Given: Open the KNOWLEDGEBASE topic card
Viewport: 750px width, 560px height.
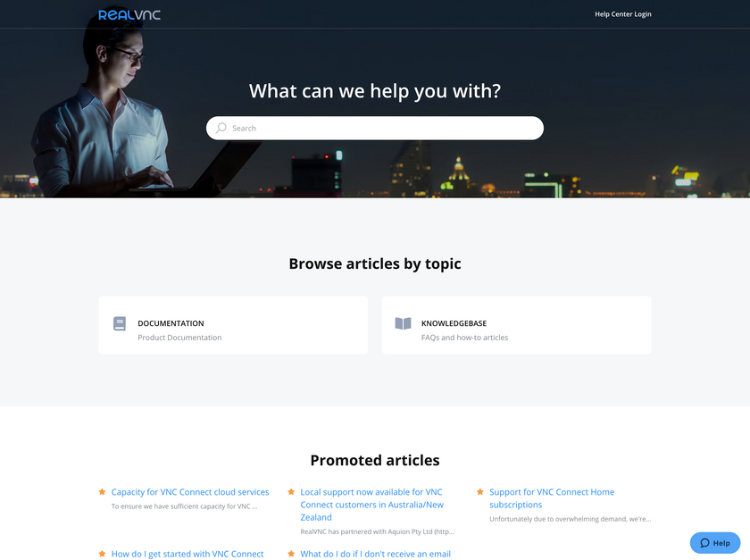Looking at the screenshot, I should pyautogui.click(x=516, y=325).
